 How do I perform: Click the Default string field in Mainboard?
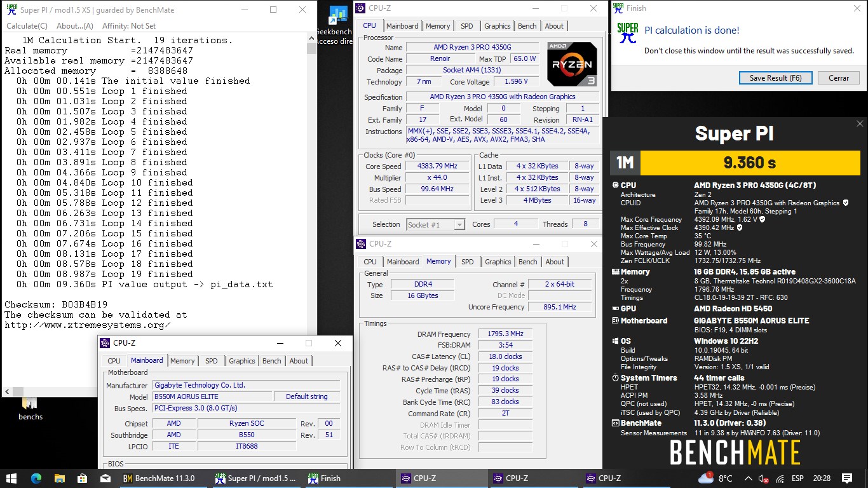point(306,396)
